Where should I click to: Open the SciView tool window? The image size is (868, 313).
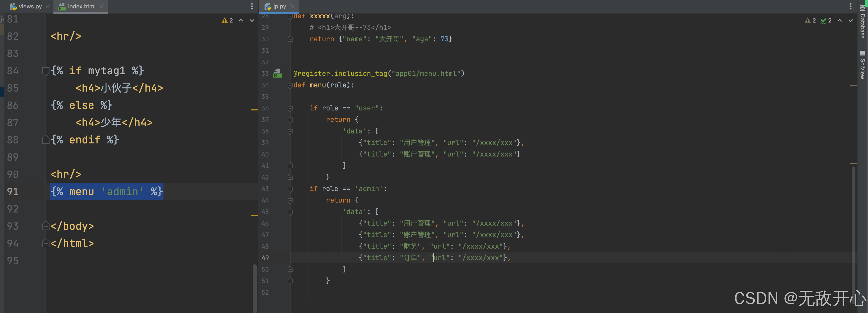coord(862,65)
